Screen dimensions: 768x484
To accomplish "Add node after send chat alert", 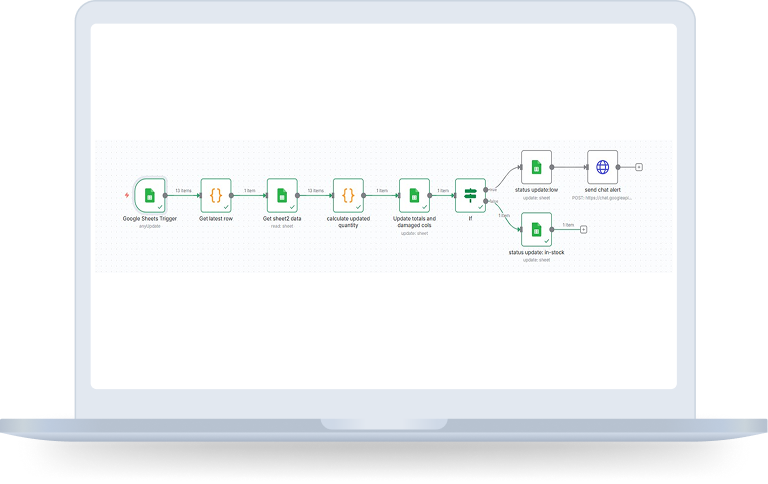I will [x=639, y=166].
